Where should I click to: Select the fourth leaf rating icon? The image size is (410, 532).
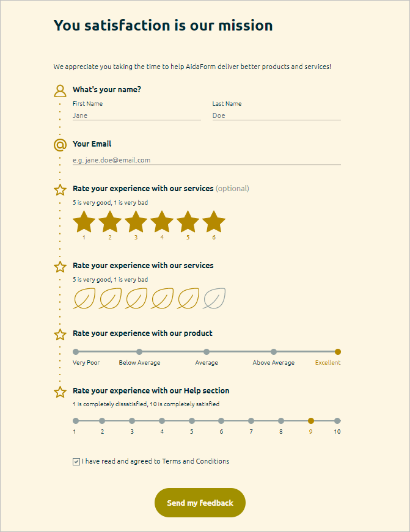(x=162, y=299)
